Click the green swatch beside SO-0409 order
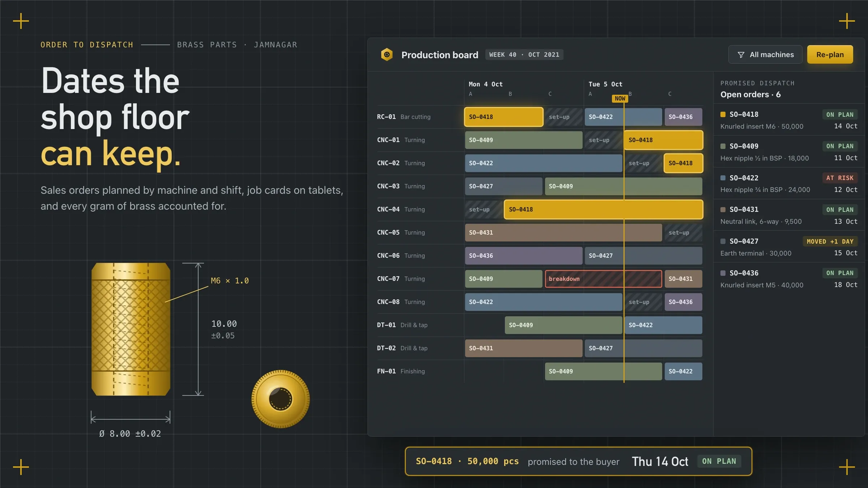Image resolution: width=868 pixels, height=488 pixels. pos(723,146)
